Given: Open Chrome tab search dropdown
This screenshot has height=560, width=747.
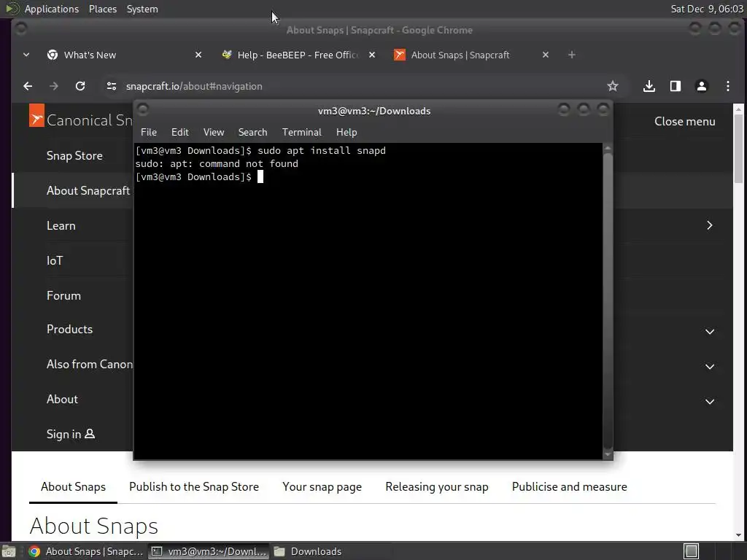Looking at the screenshot, I should (x=26, y=55).
